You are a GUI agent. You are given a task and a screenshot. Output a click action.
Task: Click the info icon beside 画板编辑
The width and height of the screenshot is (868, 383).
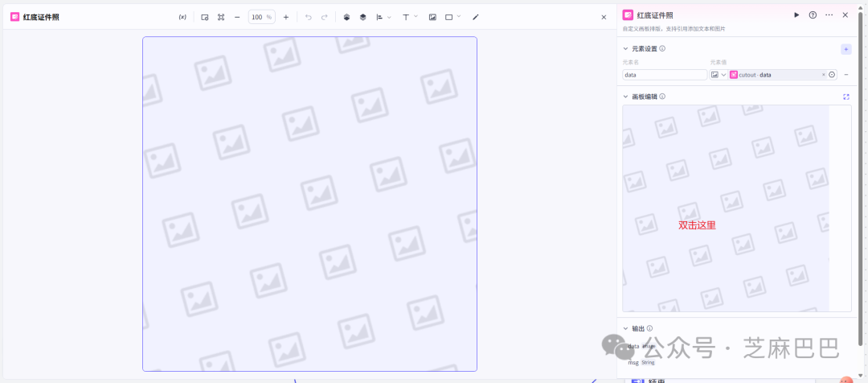click(x=662, y=97)
